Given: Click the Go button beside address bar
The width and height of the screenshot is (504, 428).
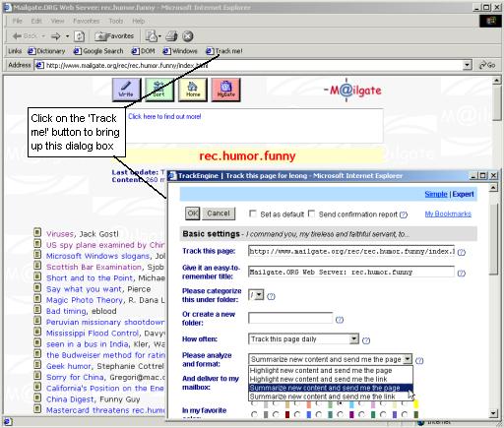Looking at the screenshot, I should (x=487, y=65).
